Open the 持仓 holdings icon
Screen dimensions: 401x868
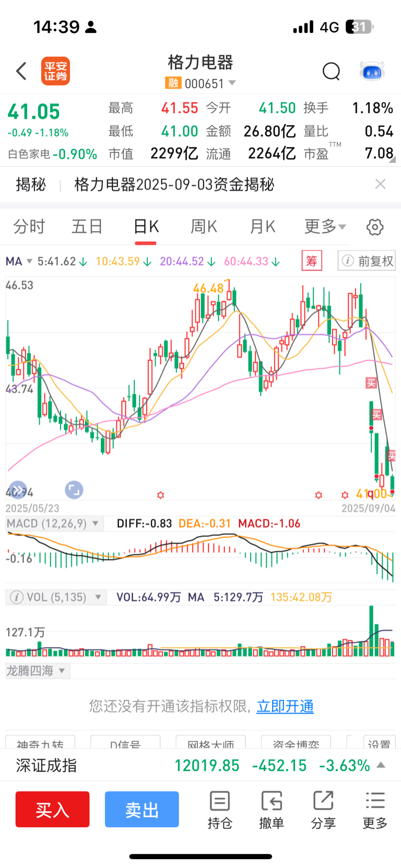[x=220, y=810]
